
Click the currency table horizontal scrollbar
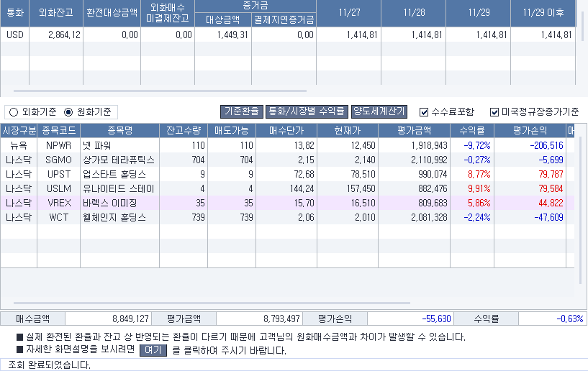tap(158, 92)
